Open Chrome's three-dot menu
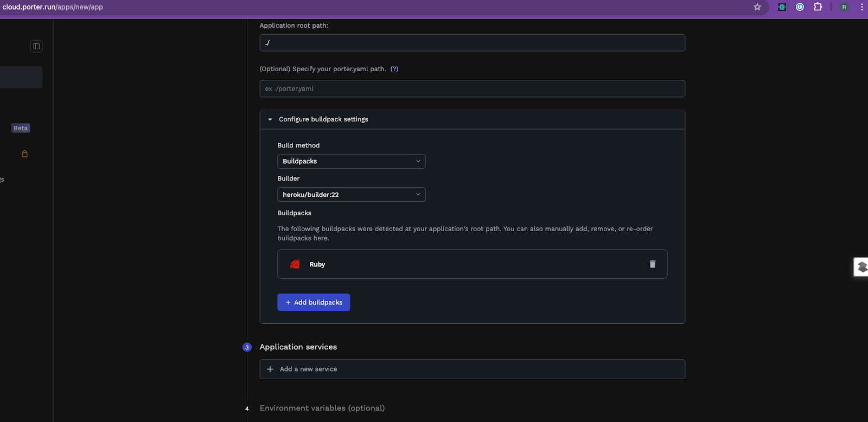The image size is (868, 422). pos(861,7)
